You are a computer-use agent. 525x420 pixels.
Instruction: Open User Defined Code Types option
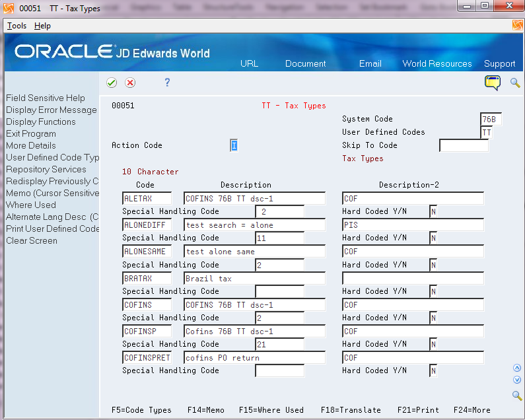[53, 157]
